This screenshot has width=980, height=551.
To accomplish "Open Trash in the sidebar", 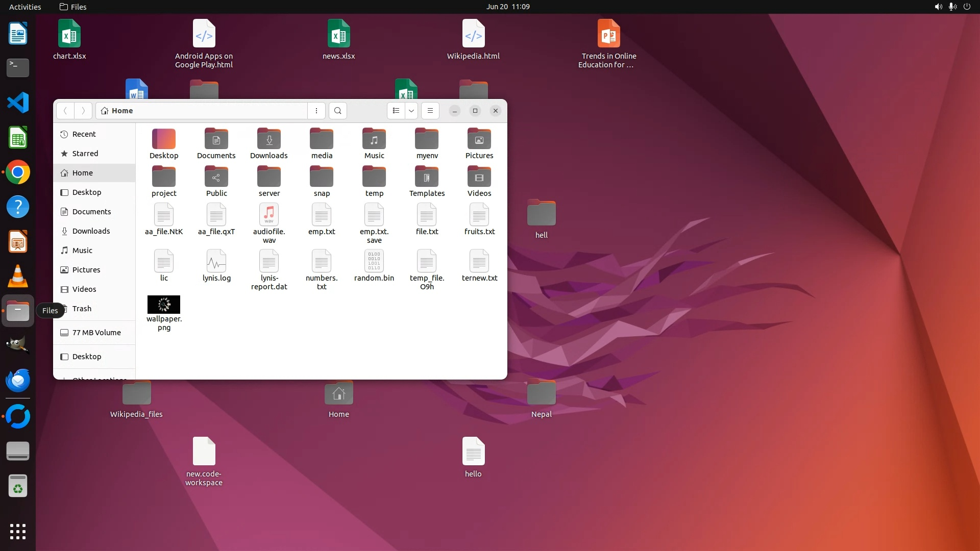I will 82,309.
